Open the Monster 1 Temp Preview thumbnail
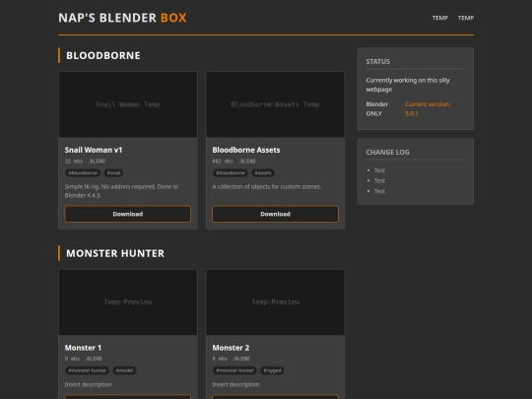Viewport: 532px width, 399px height. (x=128, y=302)
